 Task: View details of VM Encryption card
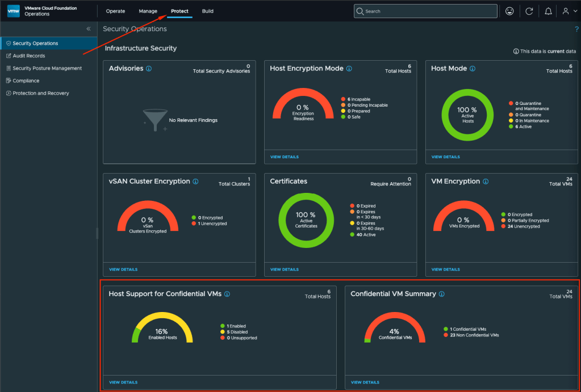pos(445,269)
